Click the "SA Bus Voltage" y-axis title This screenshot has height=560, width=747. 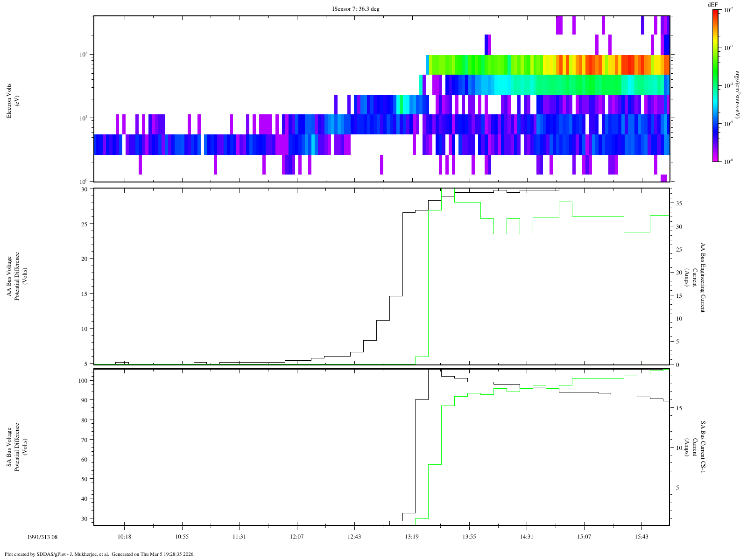(x=9, y=447)
